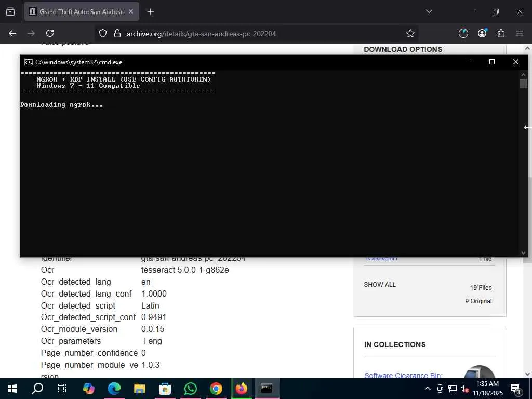
Task: Launch Copilot from the taskbar
Action: pos(88,389)
